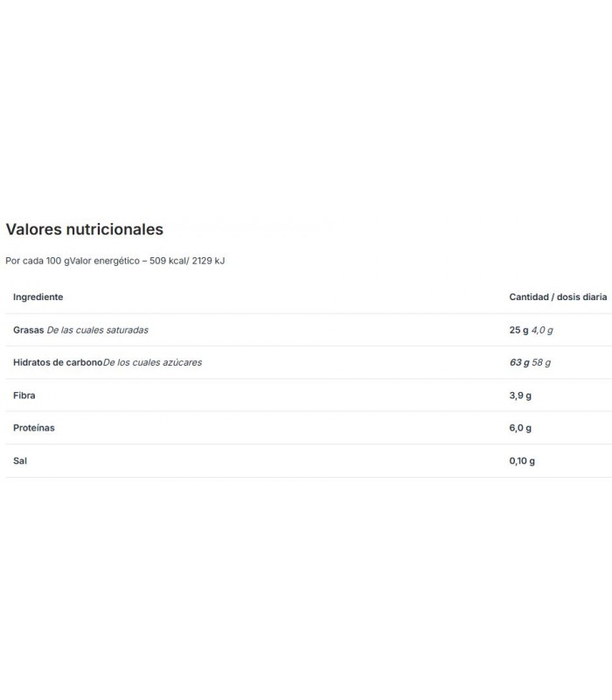Select the Proteínas row label
The width and height of the screenshot is (612, 700).
click(x=34, y=428)
